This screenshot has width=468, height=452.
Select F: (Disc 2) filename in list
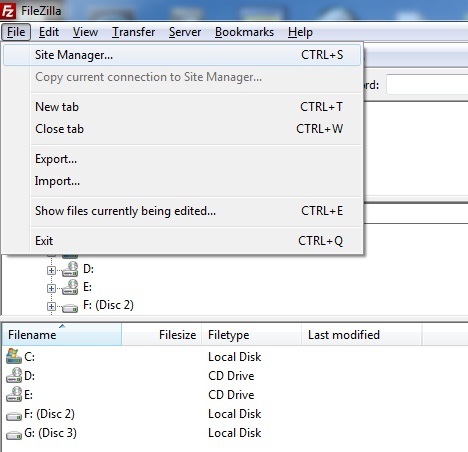(49, 414)
